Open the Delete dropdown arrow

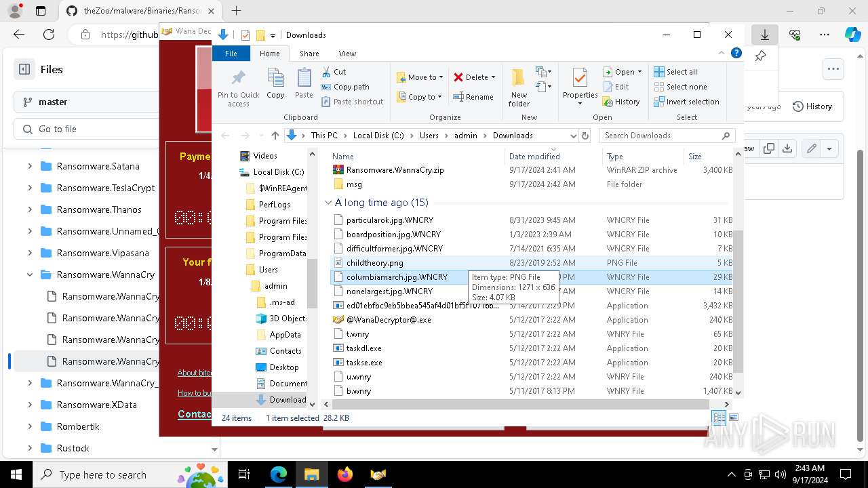(493, 77)
